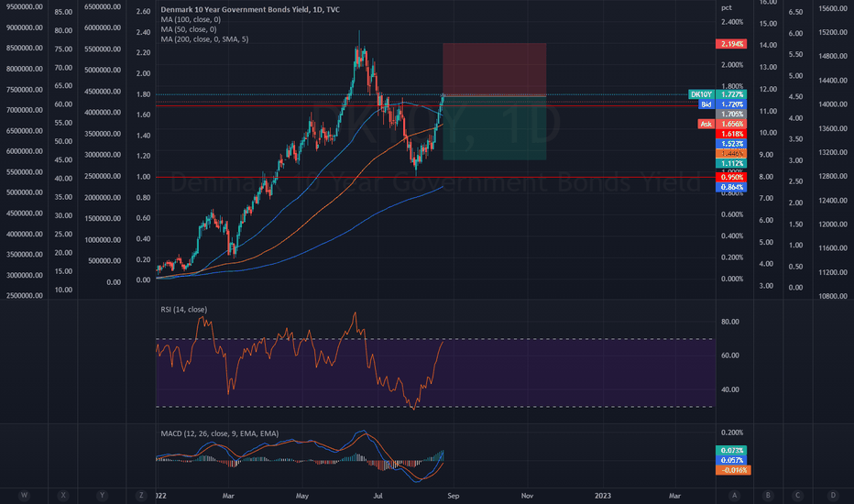The width and height of the screenshot is (854, 504).
Task: Click the Z scale button at bottom
Action: (x=141, y=495)
